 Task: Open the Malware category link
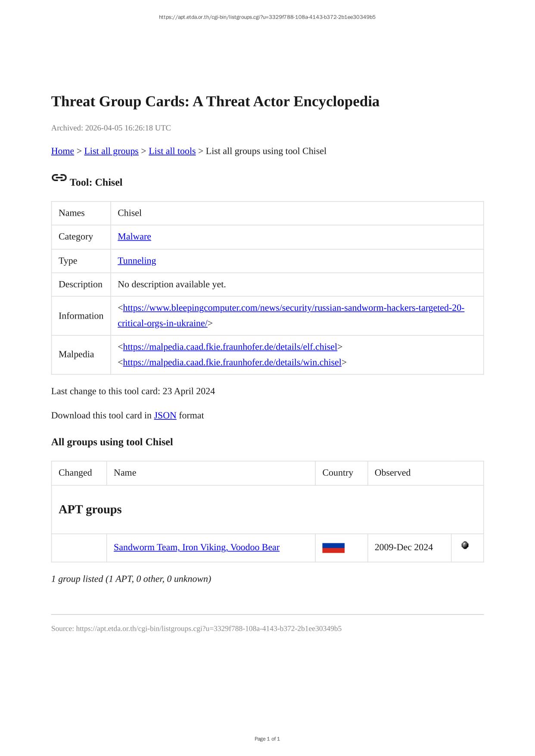click(x=134, y=236)
